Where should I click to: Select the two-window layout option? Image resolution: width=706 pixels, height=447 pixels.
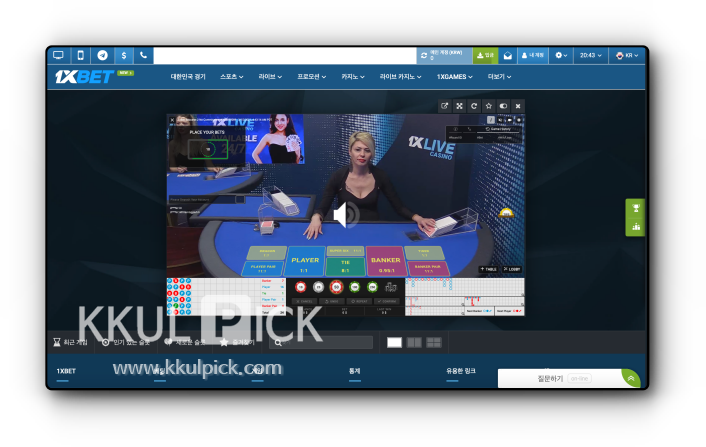(x=414, y=343)
